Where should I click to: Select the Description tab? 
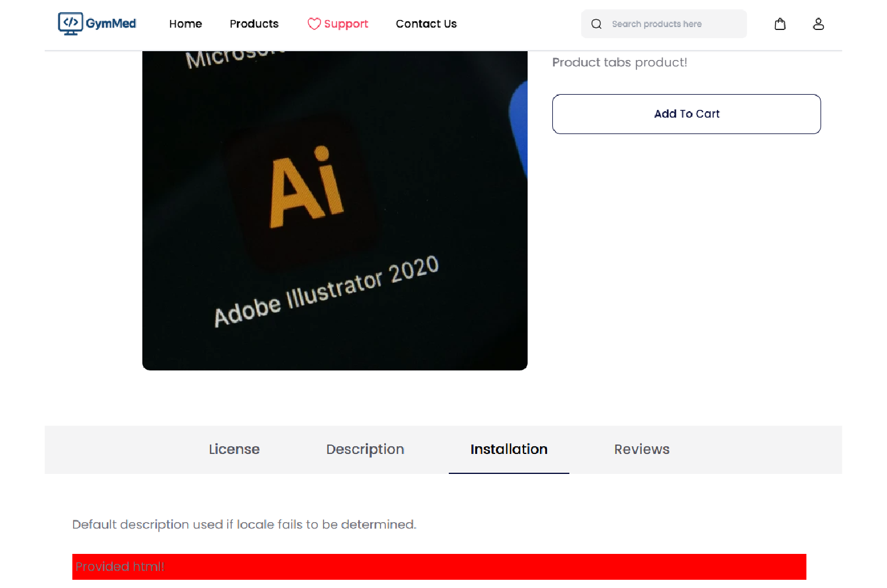coord(365,449)
